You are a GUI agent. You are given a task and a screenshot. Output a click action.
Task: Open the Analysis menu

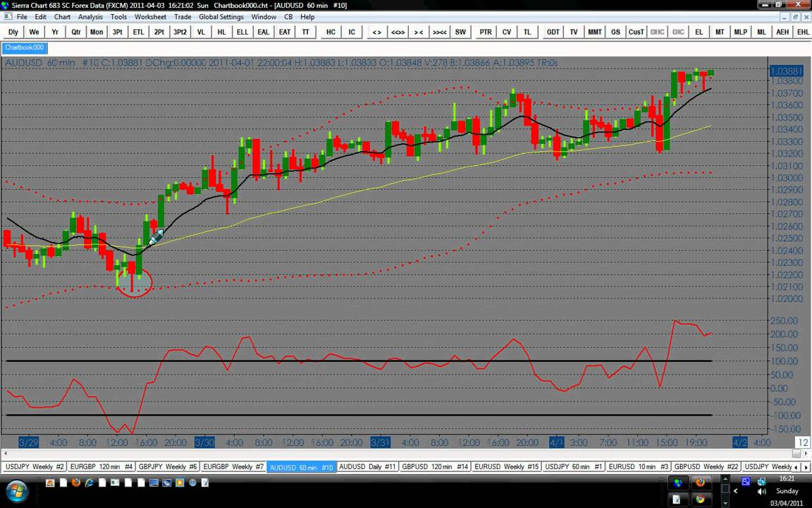91,17
